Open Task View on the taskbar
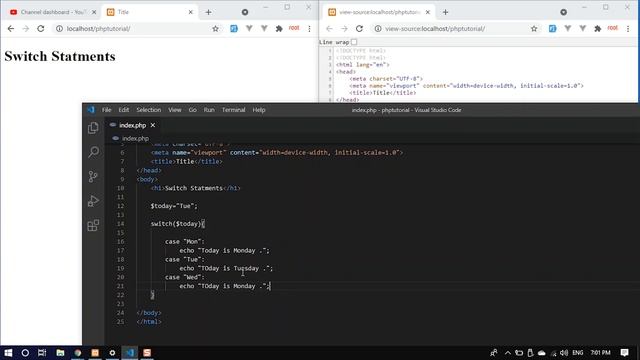Screen dimensions: 640x360 [42, 353]
